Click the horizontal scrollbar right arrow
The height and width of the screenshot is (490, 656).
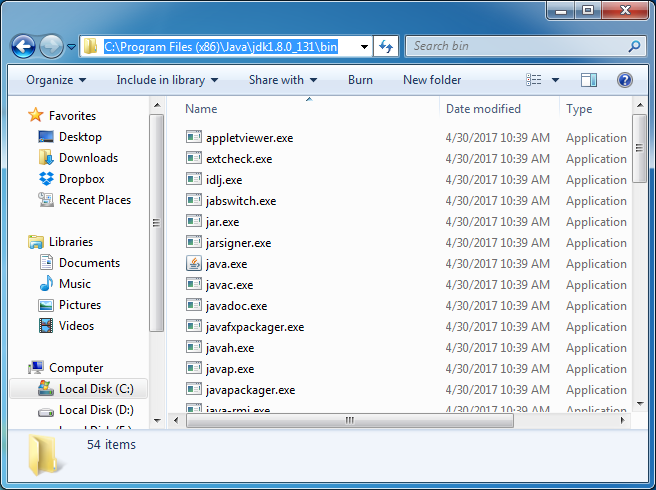(x=623, y=420)
